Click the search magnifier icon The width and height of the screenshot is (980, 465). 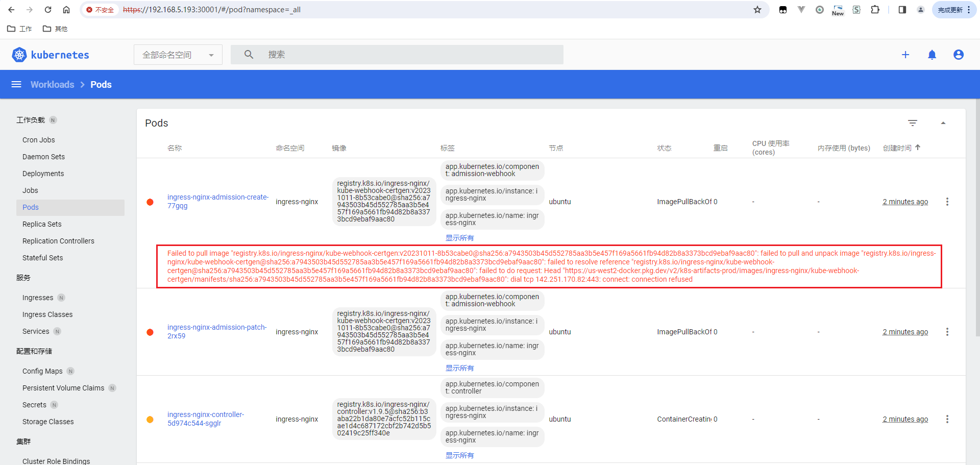point(249,54)
